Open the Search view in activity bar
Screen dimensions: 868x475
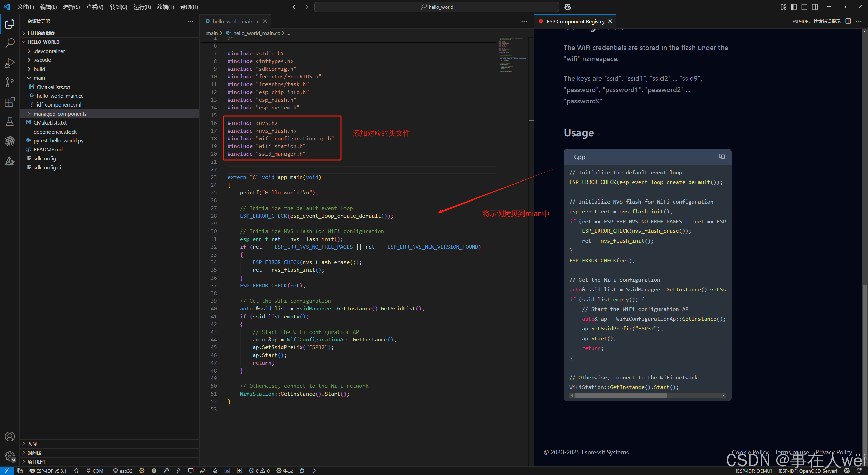pyautogui.click(x=10, y=43)
